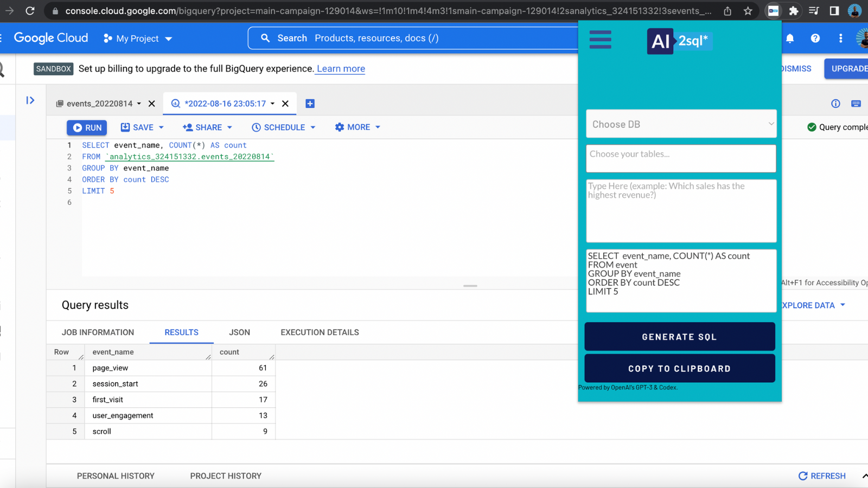Expand the My Project selector
This screenshot has height=488, width=868.
click(x=169, y=38)
